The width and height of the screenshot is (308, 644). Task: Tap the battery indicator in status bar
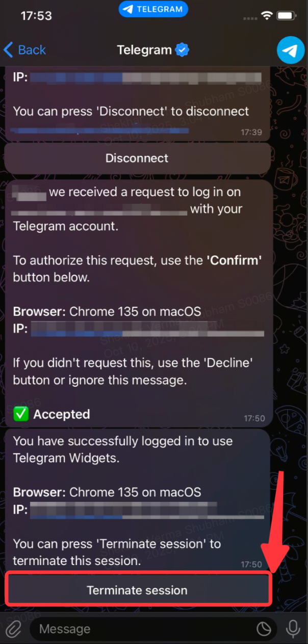pyautogui.click(x=287, y=16)
